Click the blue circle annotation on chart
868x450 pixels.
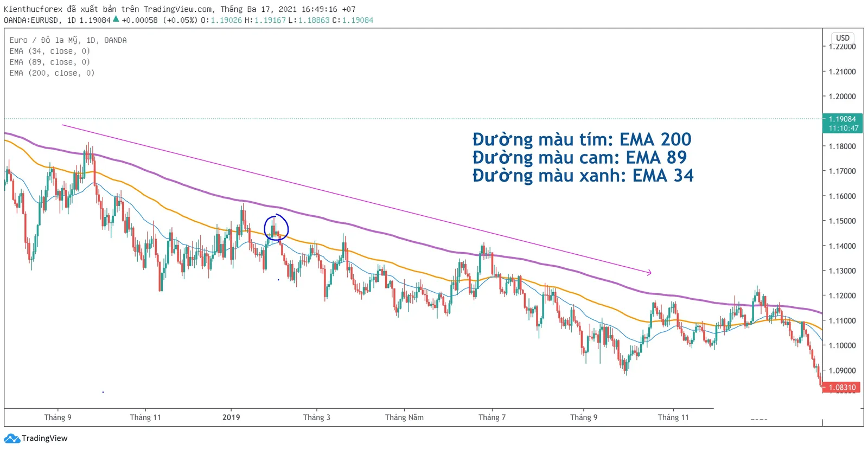pyautogui.click(x=276, y=228)
